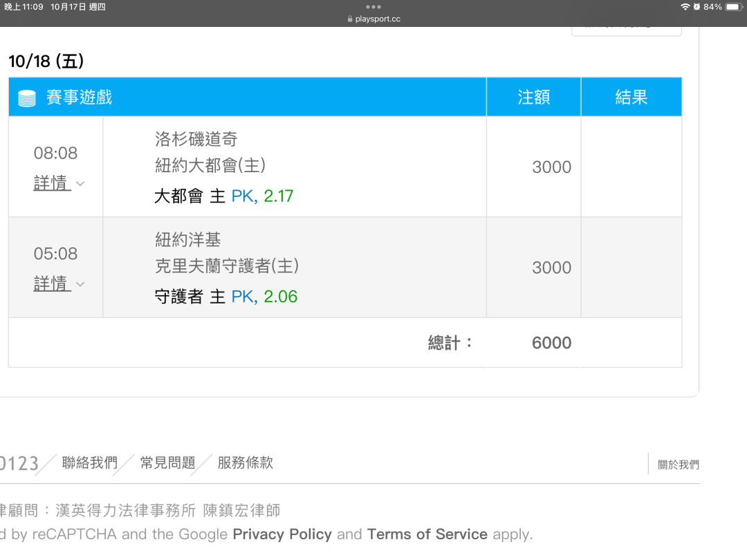Click the 10/18 (五) date heading
Image resolution: width=747 pixels, height=560 pixels.
click(x=46, y=62)
